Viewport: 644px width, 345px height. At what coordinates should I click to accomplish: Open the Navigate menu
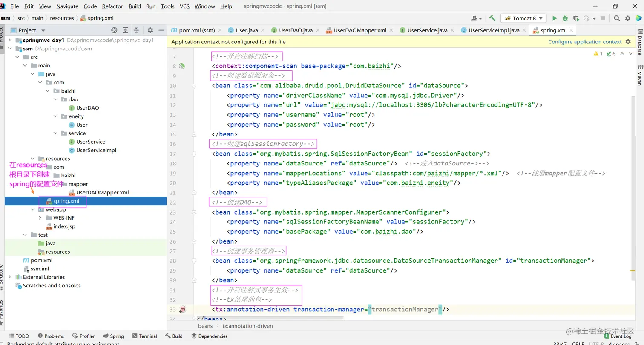[x=67, y=6]
